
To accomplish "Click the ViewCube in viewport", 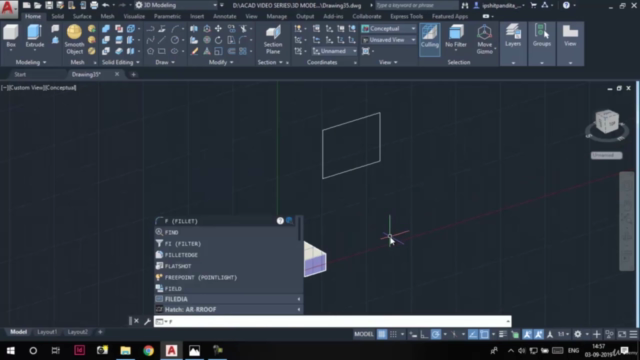I will pos(607,122).
